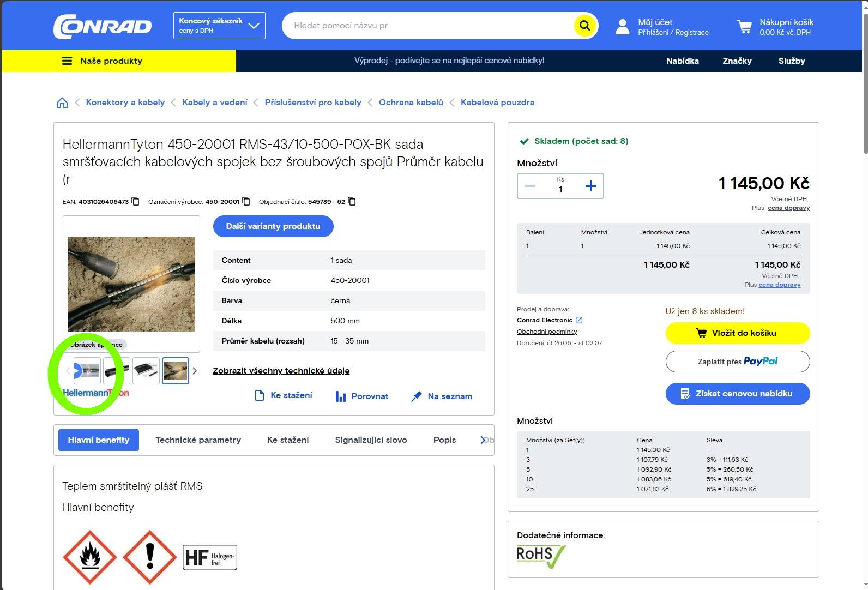Click the yellow search magnifier button

pos(584,26)
